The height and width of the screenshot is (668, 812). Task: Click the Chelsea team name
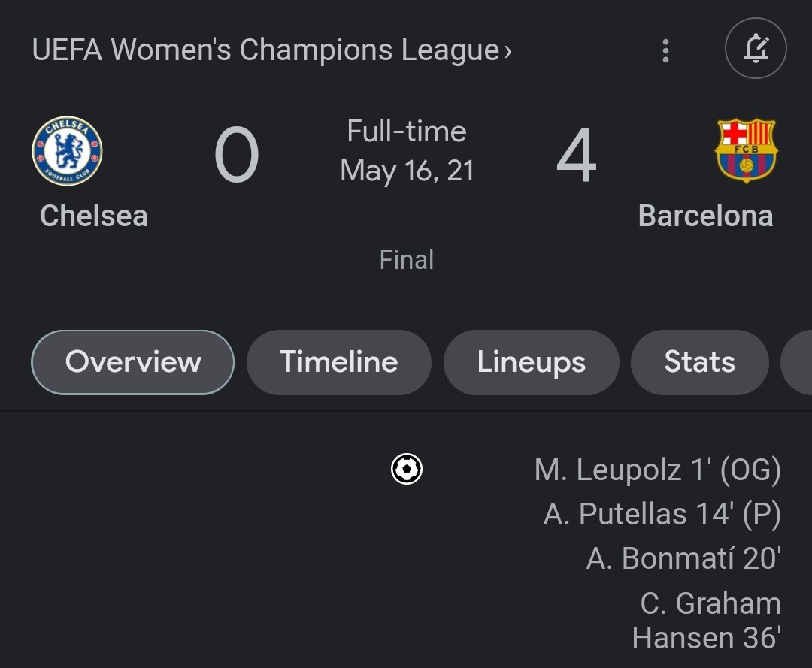[x=94, y=216]
